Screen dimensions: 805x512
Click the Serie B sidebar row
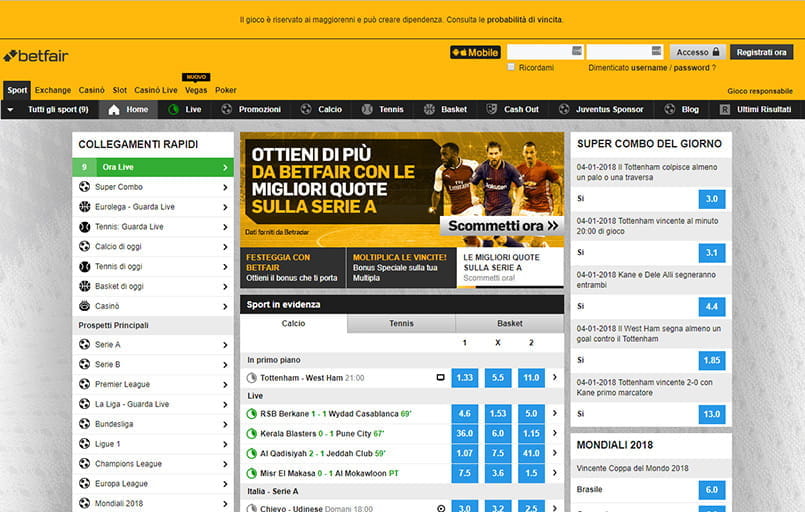(x=153, y=365)
